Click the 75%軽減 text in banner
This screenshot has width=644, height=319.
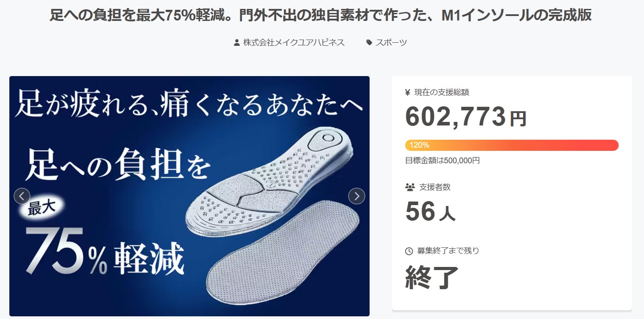coord(105,251)
